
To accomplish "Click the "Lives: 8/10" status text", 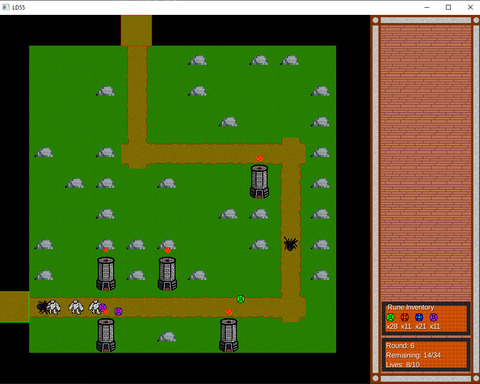I will click(x=403, y=365).
